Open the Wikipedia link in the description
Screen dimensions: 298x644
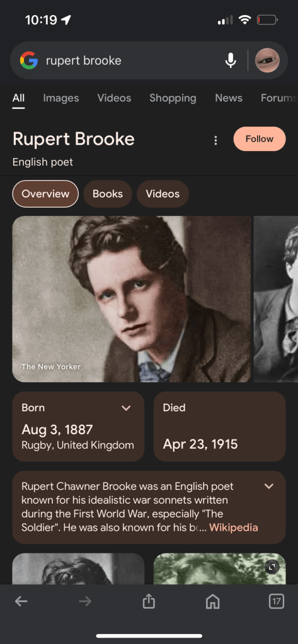[234, 528]
